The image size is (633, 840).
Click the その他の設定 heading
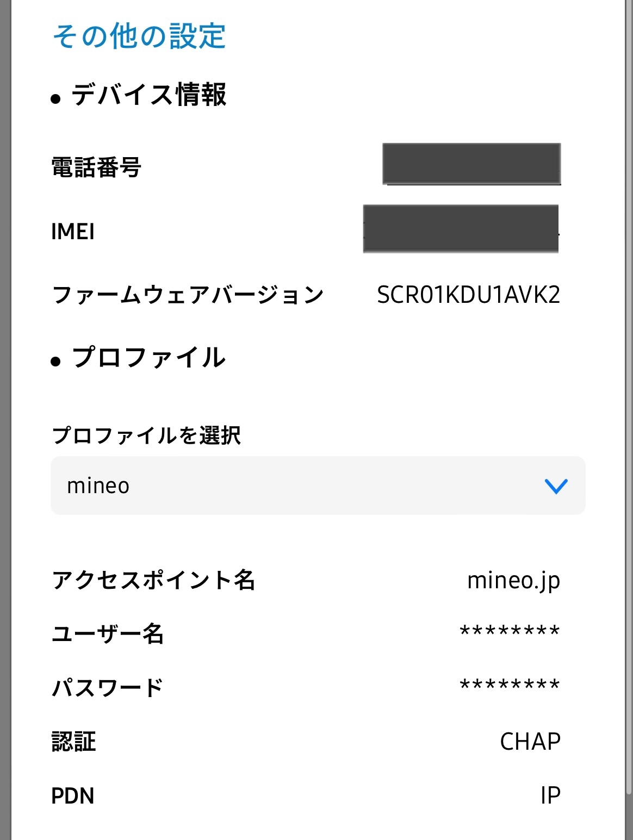(139, 36)
